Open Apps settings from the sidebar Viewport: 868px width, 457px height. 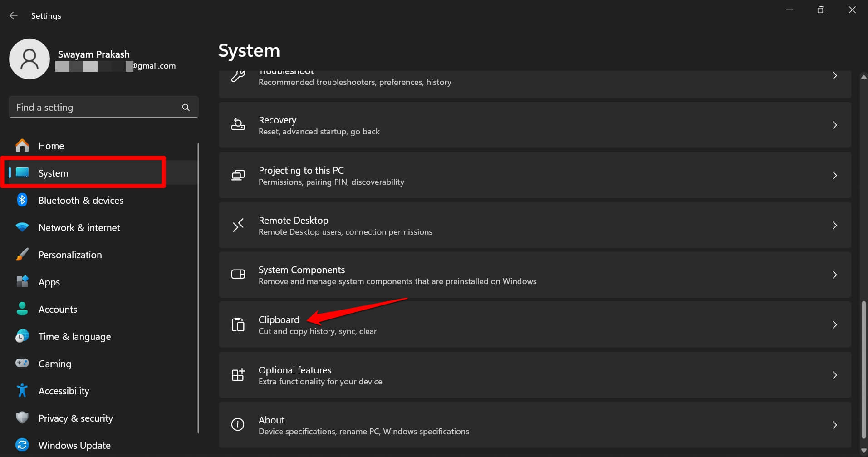coord(49,282)
